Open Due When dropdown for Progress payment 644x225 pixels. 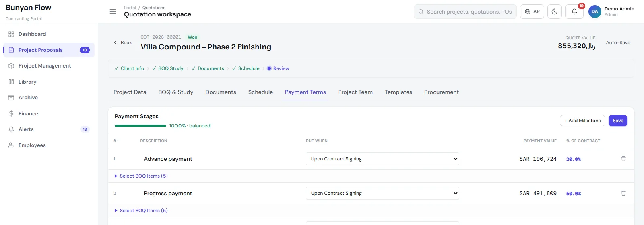click(x=382, y=193)
